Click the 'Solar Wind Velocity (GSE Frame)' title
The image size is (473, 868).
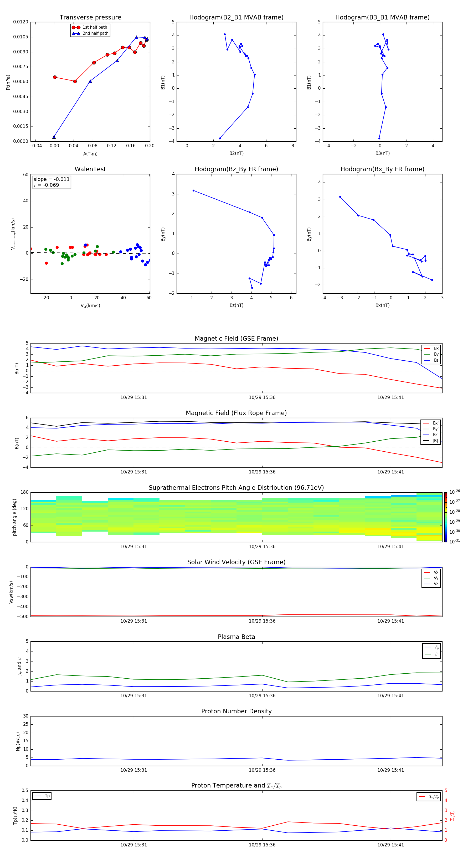coord(236,562)
